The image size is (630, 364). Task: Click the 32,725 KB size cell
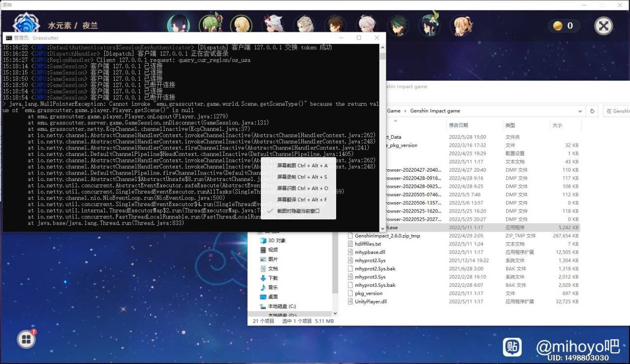tap(567, 302)
